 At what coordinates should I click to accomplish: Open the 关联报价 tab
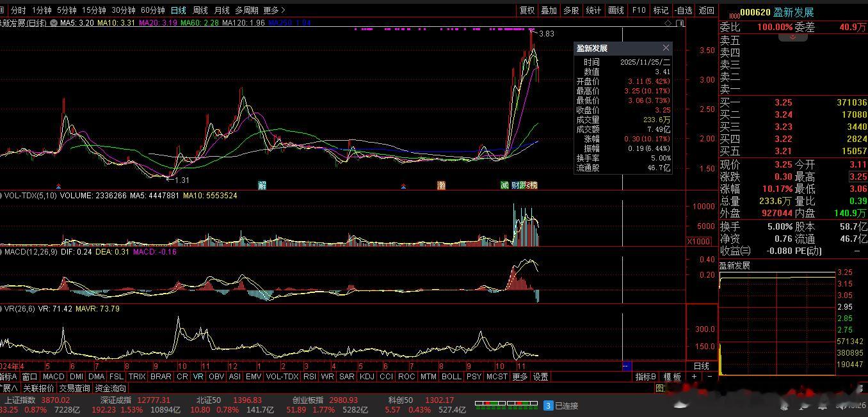point(38,388)
